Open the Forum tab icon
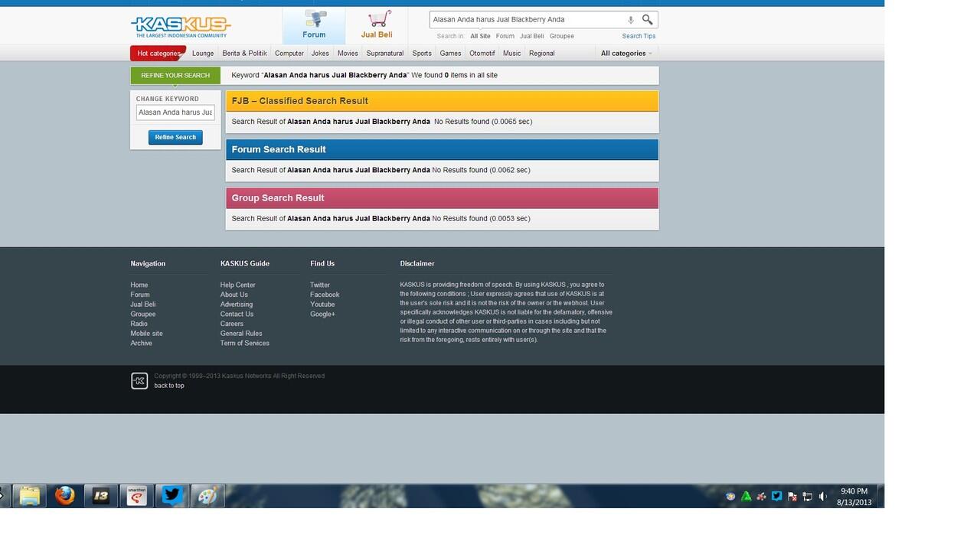Viewport: 980px width, 551px height. tap(314, 25)
